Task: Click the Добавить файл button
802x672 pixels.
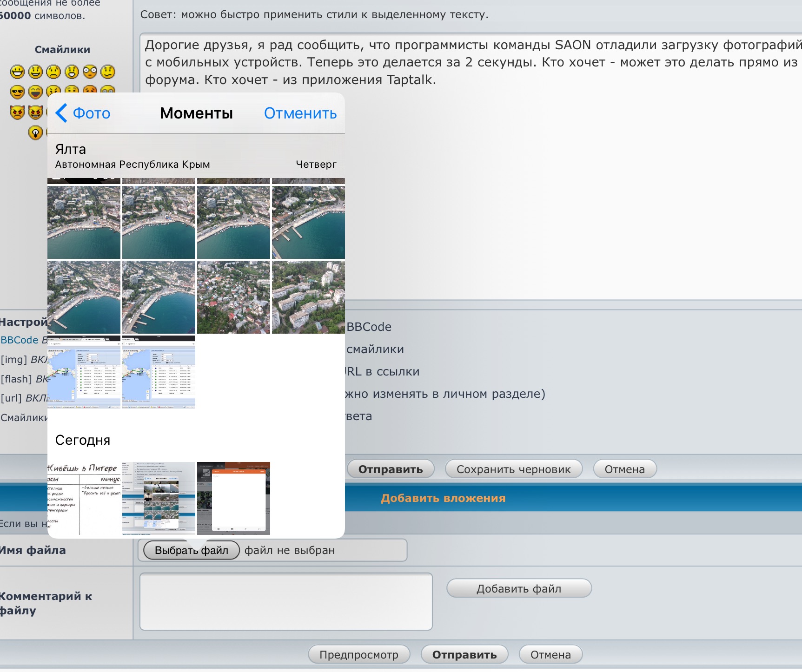Action: (518, 589)
